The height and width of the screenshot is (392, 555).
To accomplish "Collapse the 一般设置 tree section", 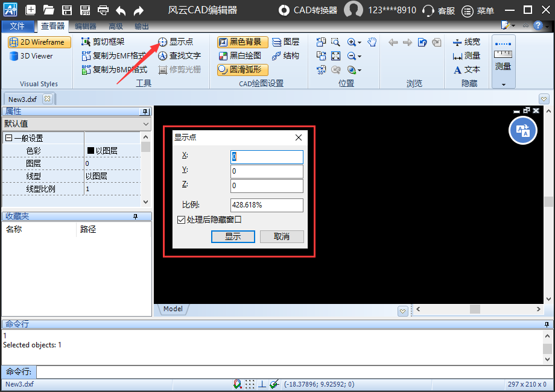I will coord(9,138).
